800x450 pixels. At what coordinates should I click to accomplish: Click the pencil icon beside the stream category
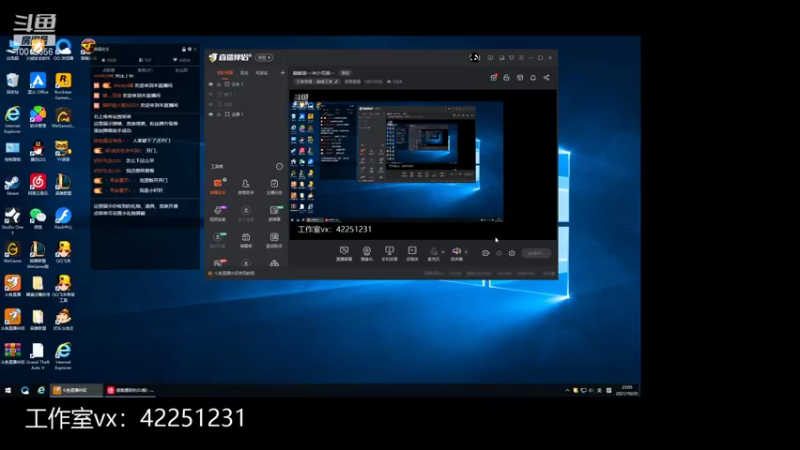(336, 82)
